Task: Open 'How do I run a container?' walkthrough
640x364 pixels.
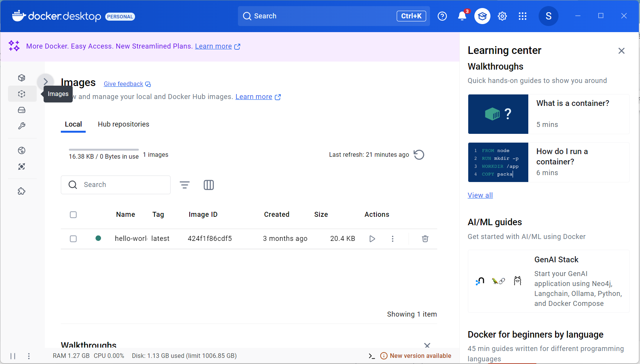Action: coord(549,162)
